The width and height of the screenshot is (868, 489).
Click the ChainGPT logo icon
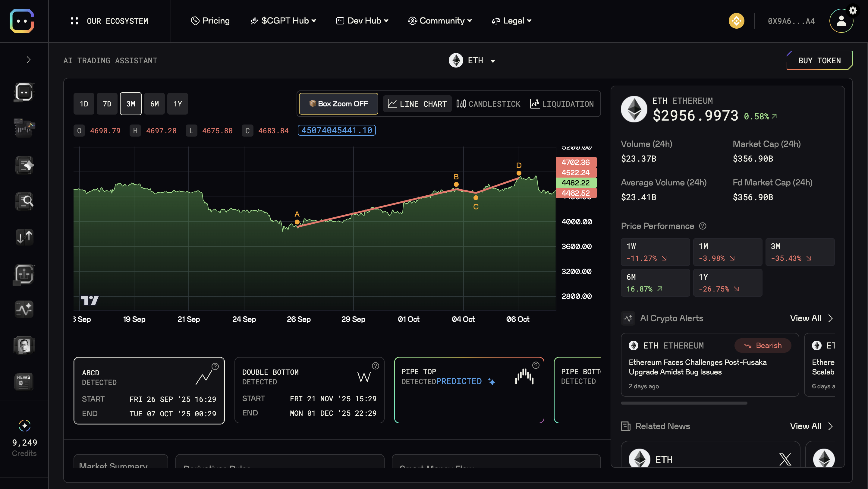pyautogui.click(x=22, y=21)
